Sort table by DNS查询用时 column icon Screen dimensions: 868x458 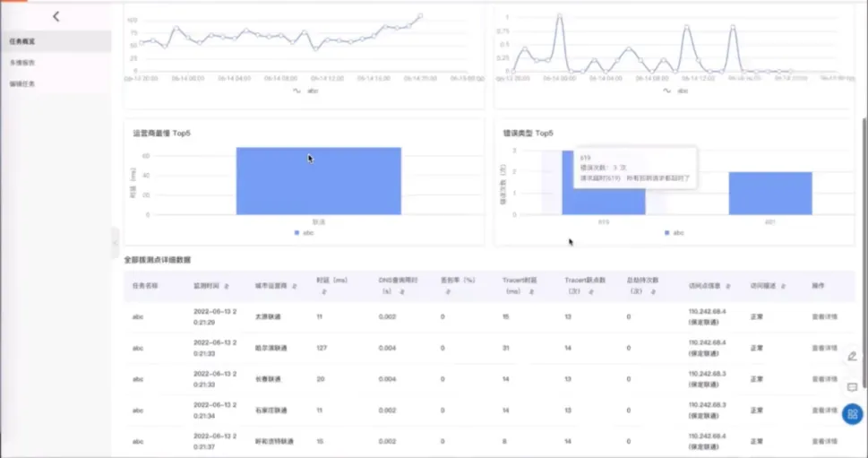coord(402,291)
